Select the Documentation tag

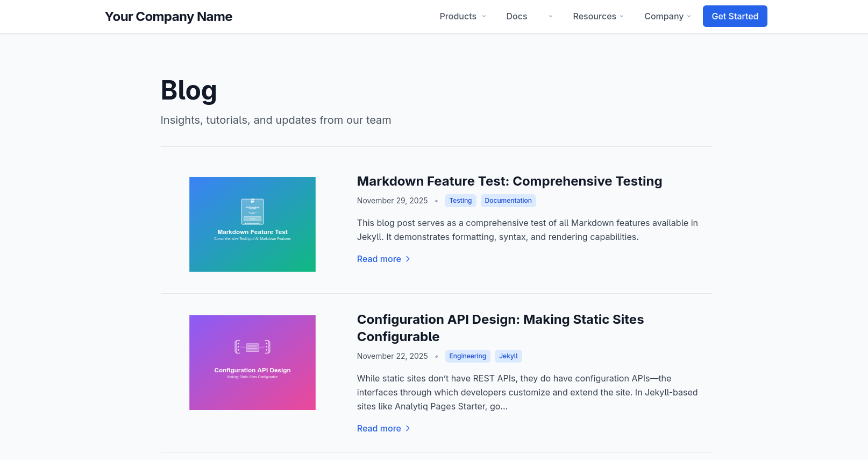click(x=508, y=201)
